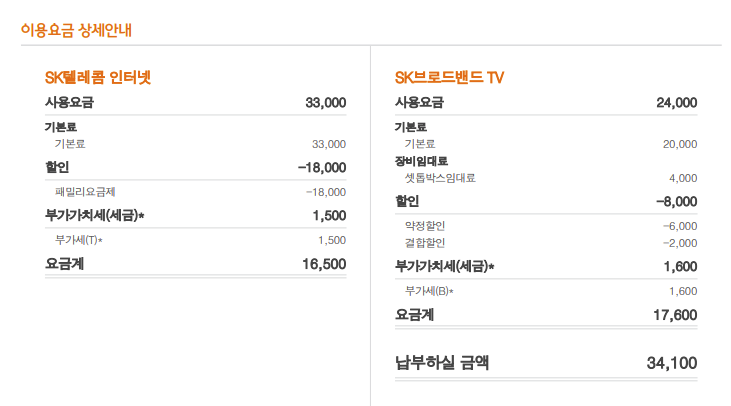
Task: Click the -6,000 약정할인 amount
Action: pos(680,226)
